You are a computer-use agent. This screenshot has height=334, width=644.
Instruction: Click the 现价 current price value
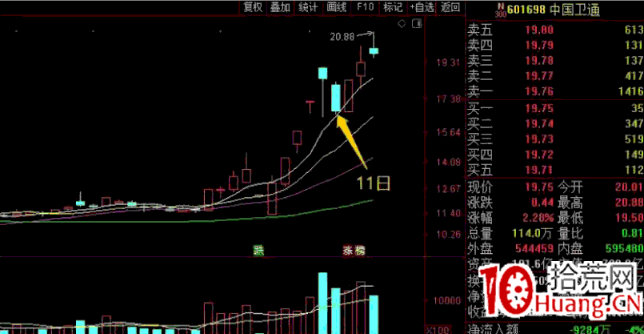point(541,187)
